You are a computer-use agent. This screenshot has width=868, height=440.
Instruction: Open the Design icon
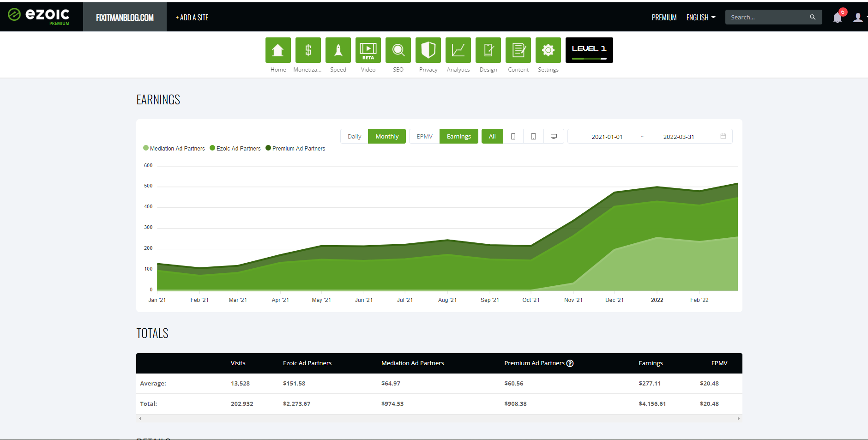(x=488, y=50)
